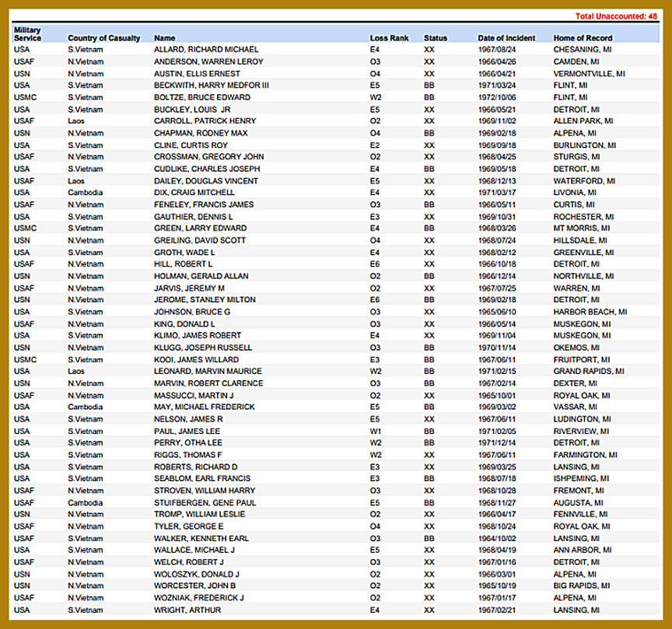Viewport: 672px width, 629px height.
Task: Select name 'BECKWITH, HARRY MEDFOR III'
Action: point(212,86)
